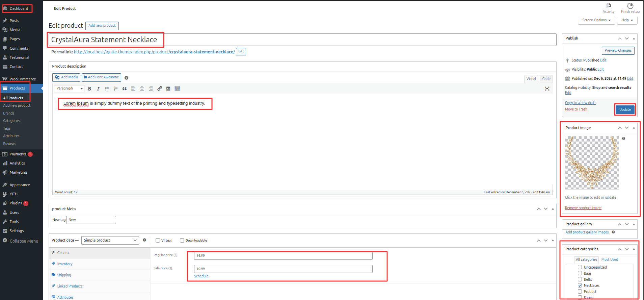Click the Italic formatting icon
This screenshot has width=644, height=300.
tap(98, 89)
